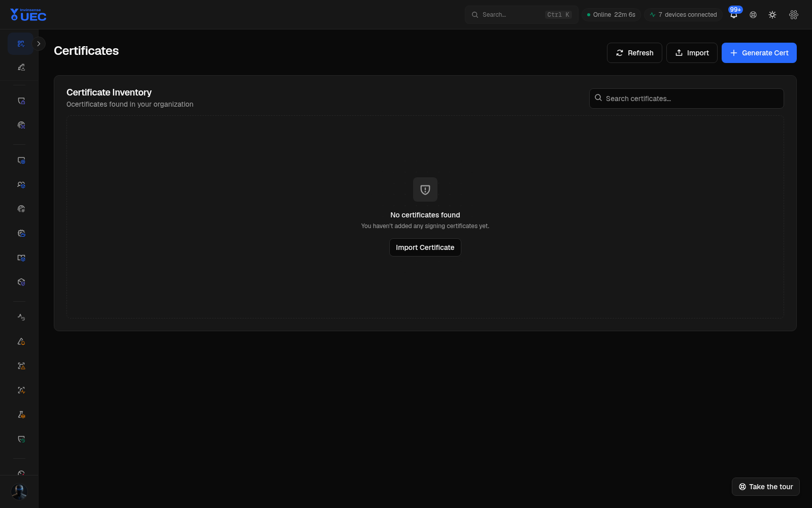The width and height of the screenshot is (812, 508).
Task: Click the Refresh button
Action: pos(634,53)
